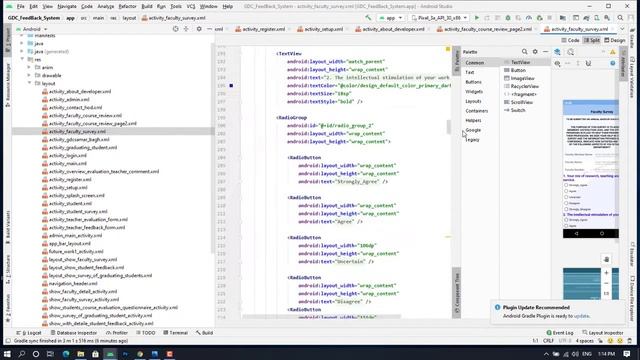Open Windows Start menu
Screen dimensions: 640x360
(7, 354)
